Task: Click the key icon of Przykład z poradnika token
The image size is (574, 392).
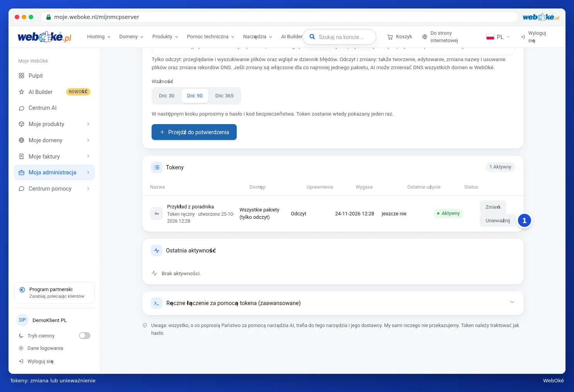Action: pos(157,214)
